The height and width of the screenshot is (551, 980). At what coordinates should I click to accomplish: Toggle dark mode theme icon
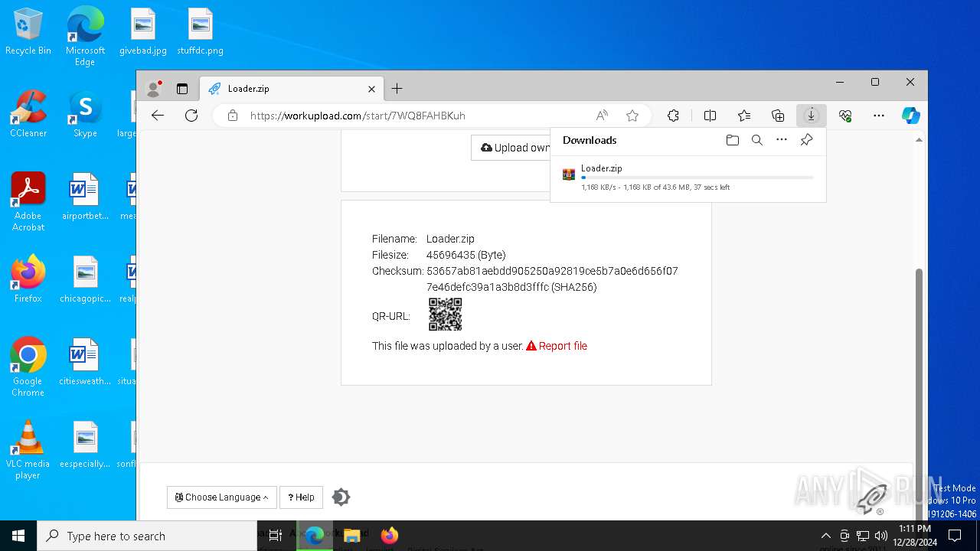click(341, 497)
